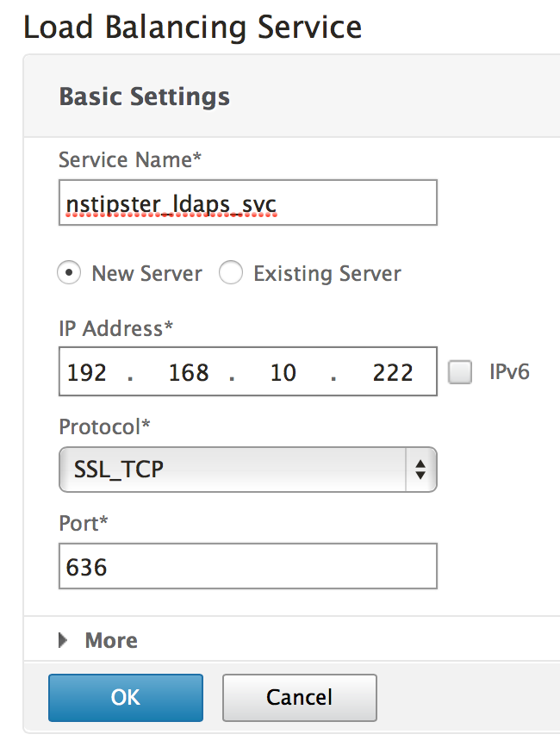This screenshot has width=560, height=753.
Task: Click the Existing Server label text
Action: tap(327, 274)
